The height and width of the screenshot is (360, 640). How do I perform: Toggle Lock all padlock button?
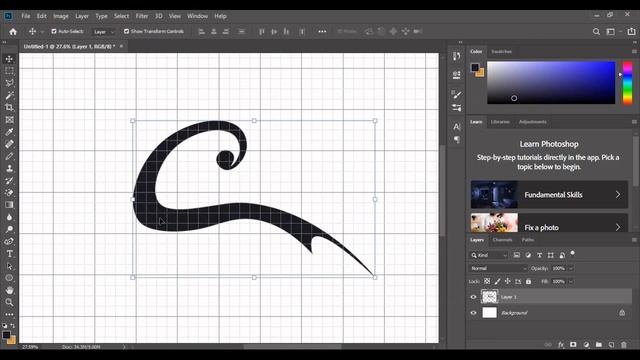pyautogui.click(x=529, y=281)
